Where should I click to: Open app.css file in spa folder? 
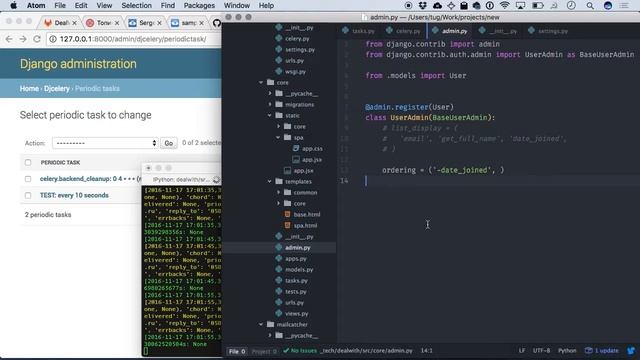[312, 149]
